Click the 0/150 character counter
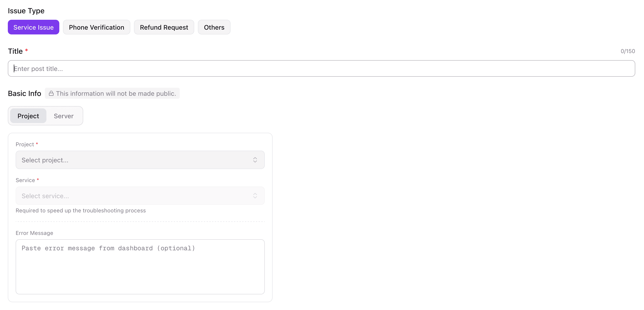This screenshot has width=644, height=310. pos(627,51)
